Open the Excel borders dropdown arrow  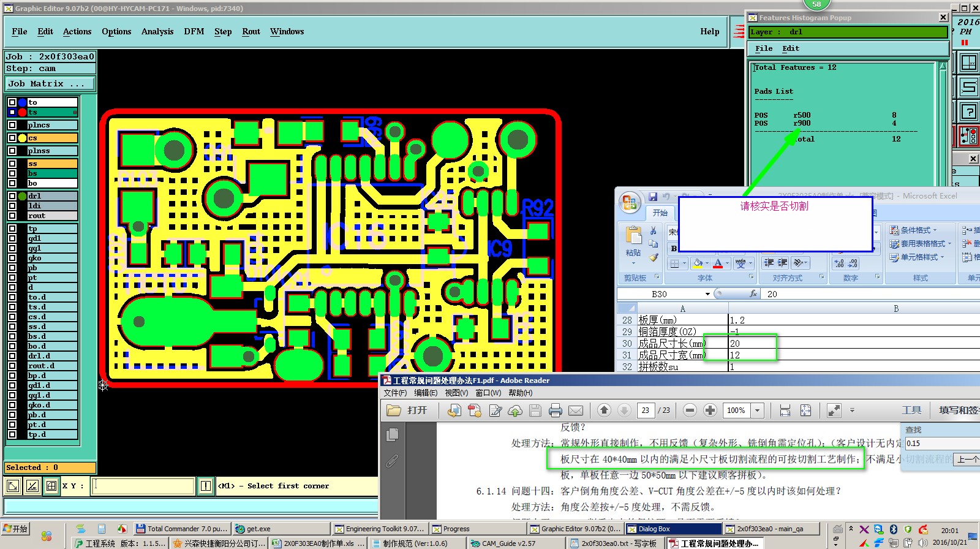tap(684, 263)
